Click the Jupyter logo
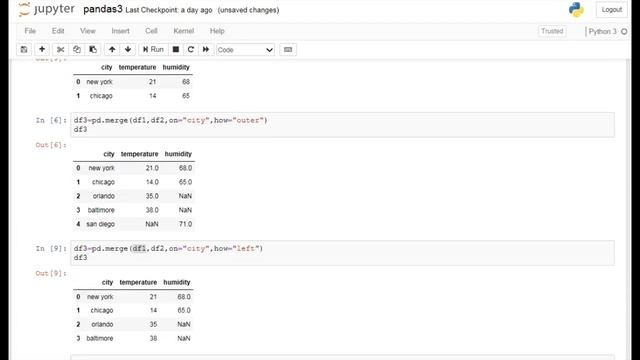640x360 pixels. tap(47, 9)
